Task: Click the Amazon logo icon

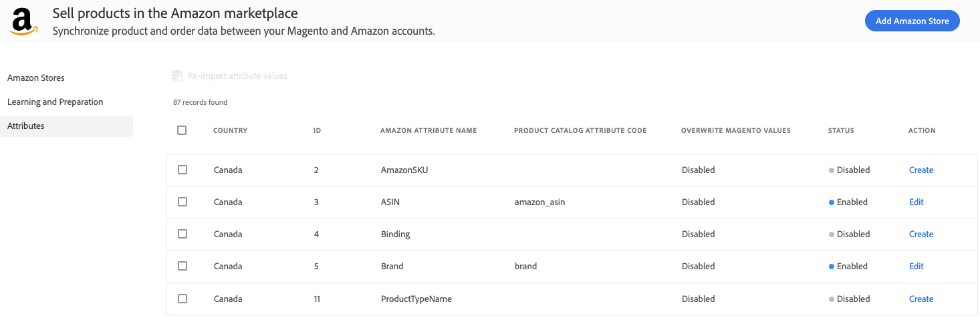Action: pos(23,22)
